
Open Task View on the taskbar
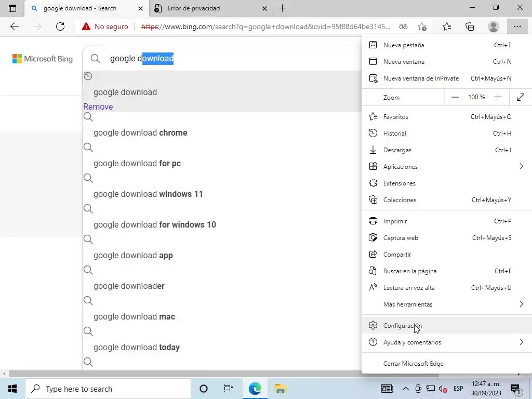click(229, 389)
